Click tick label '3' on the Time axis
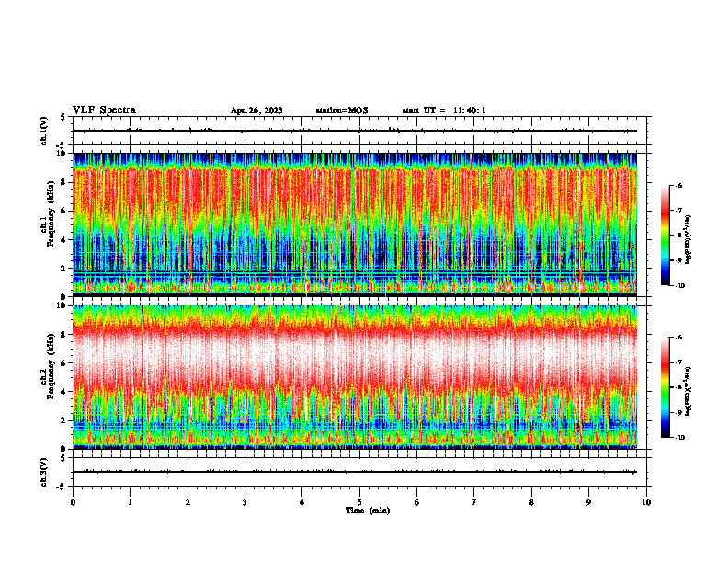This screenshot has width=728, height=563. click(x=245, y=502)
